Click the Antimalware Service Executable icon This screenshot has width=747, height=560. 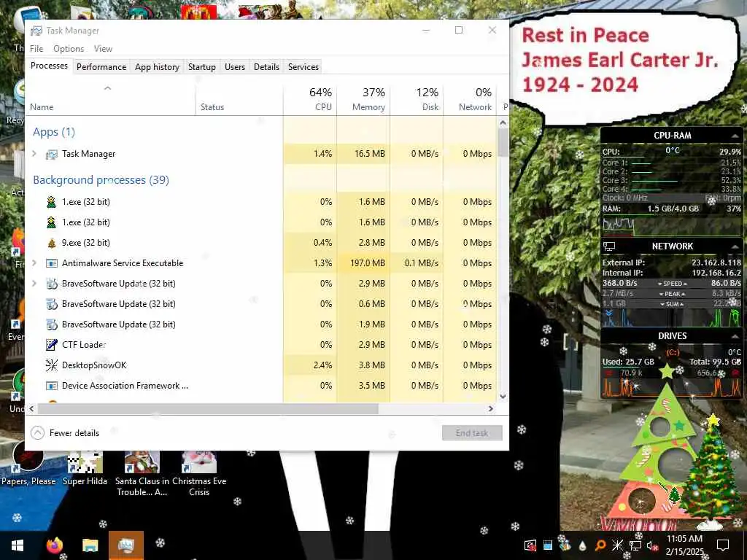[52, 263]
